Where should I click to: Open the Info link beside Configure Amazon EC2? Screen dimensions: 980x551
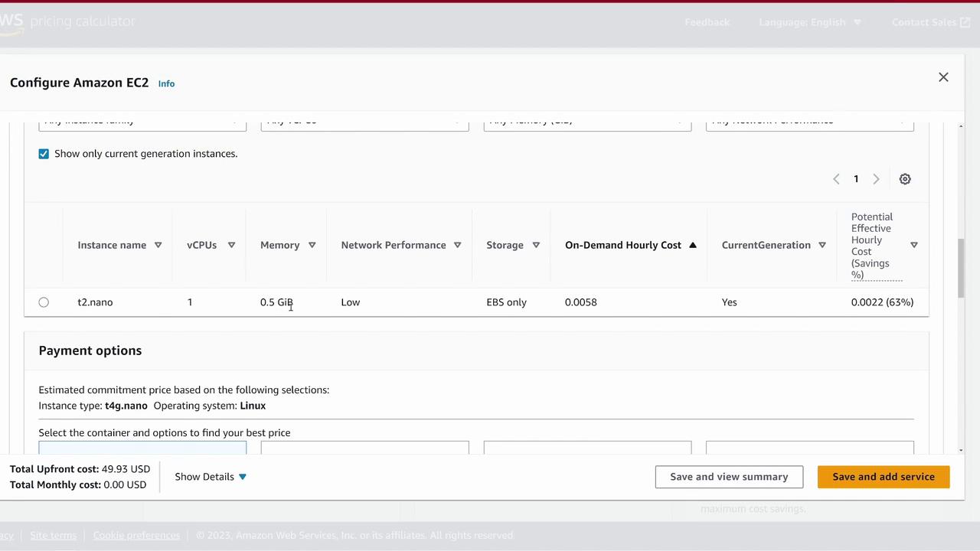point(166,83)
